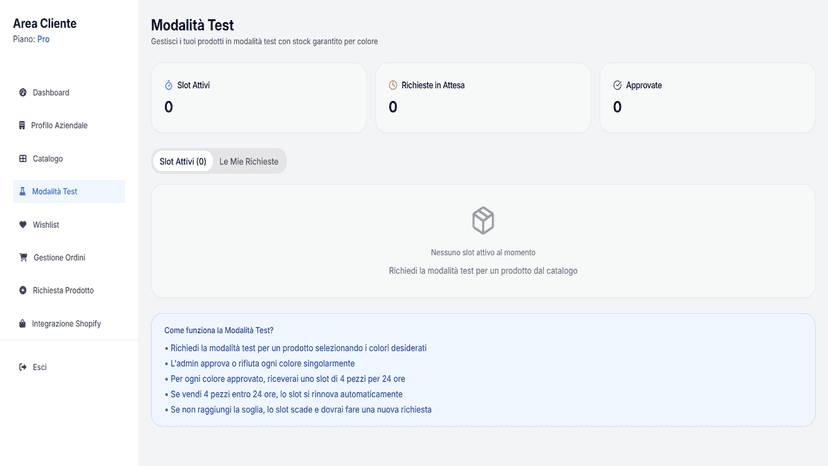
Task: Click the 0 value under Slot Attivi
Action: point(168,107)
